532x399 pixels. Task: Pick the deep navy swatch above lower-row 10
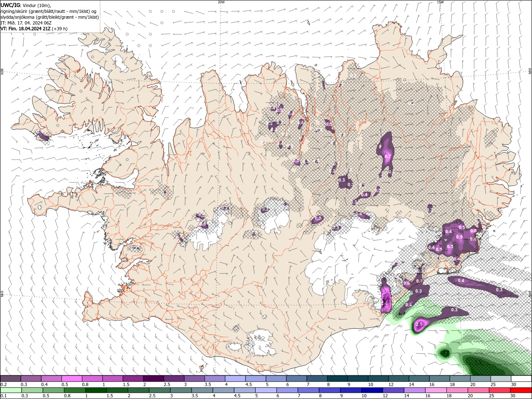coord(372,390)
